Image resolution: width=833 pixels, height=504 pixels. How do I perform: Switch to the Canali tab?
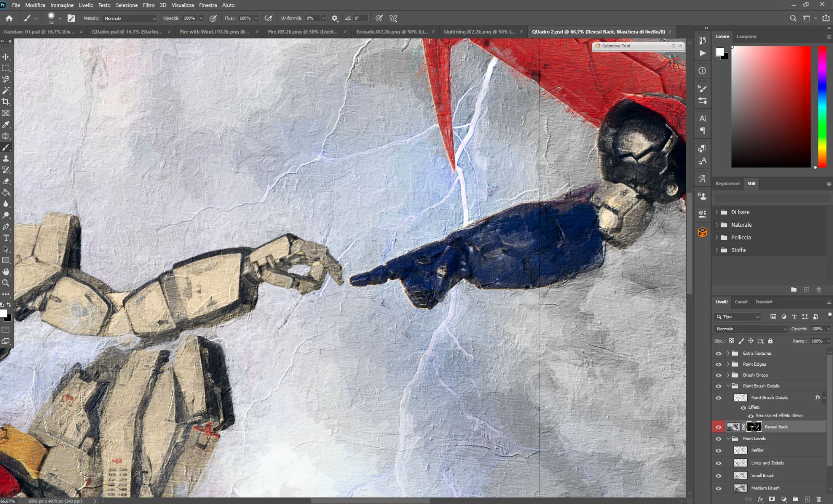point(741,302)
